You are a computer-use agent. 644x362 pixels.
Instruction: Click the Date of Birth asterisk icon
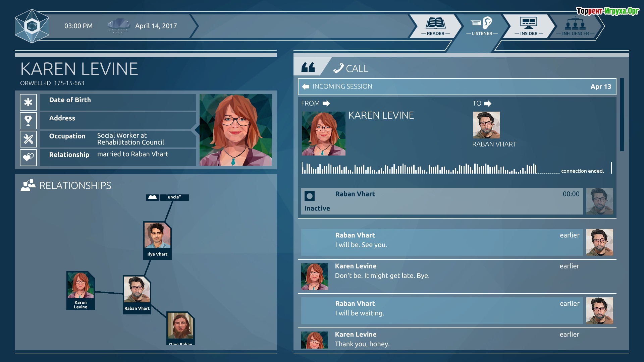tap(28, 102)
